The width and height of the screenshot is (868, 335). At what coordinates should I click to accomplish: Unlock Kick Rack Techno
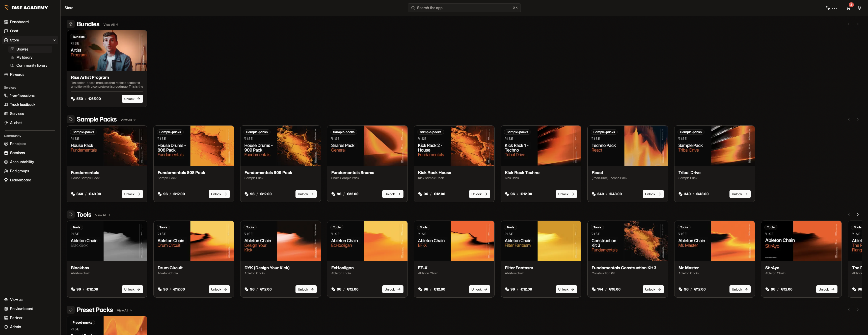(x=566, y=194)
